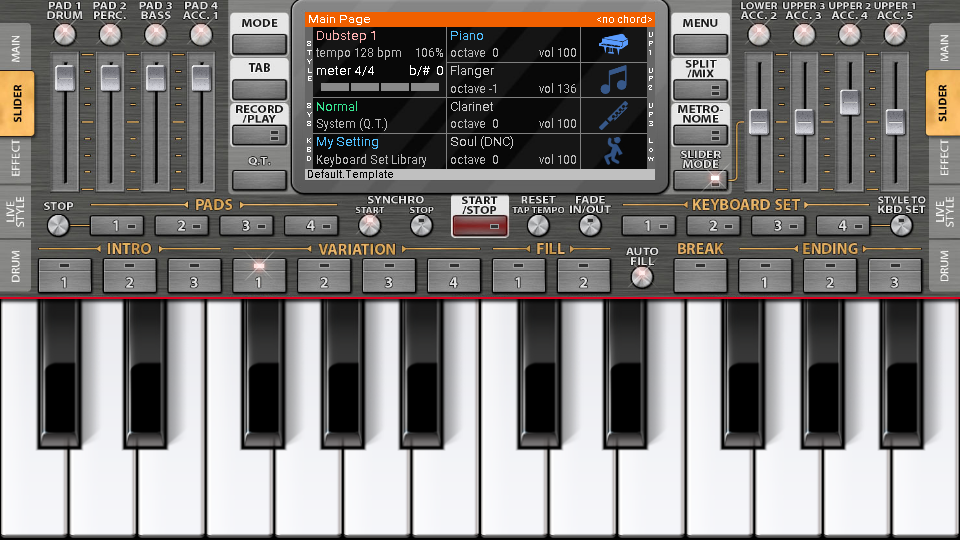Turn the UPPER 3 ACC. 3 knob
960x540 pixels.
[x=804, y=35]
